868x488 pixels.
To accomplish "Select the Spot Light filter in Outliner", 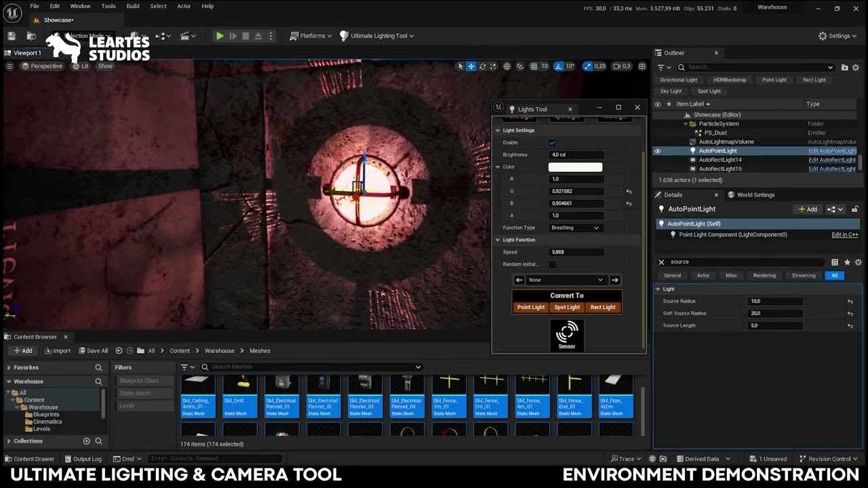I will tap(709, 91).
